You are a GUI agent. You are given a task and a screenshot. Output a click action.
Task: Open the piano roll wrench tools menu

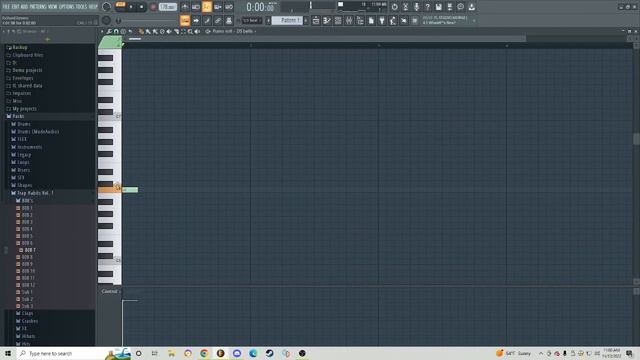[x=109, y=31]
